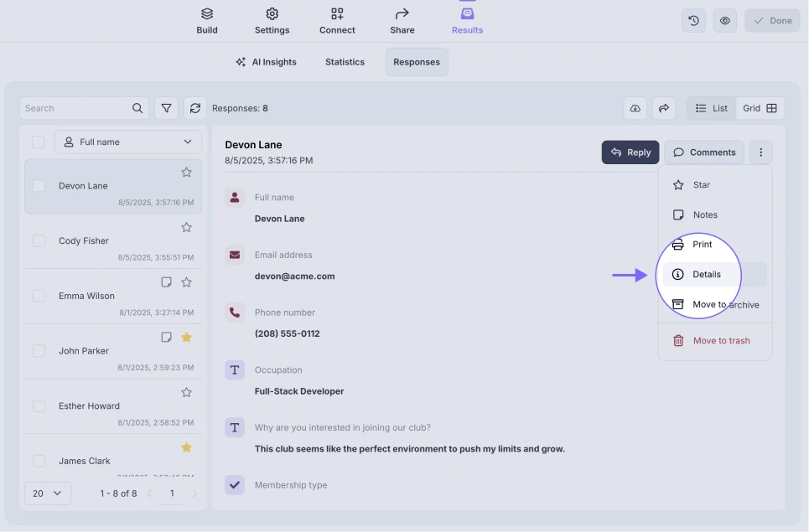Tick the Devon Lane checkbox

click(x=39, y=186)
